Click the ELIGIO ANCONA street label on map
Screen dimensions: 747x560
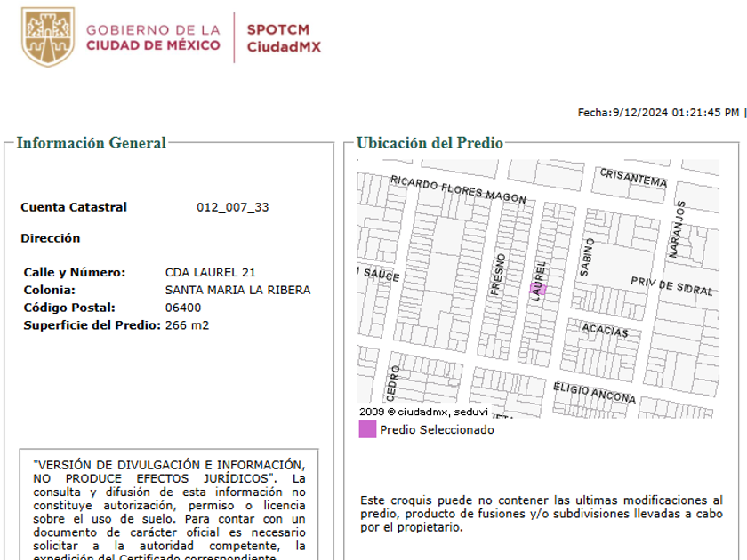tap(595, 393)
